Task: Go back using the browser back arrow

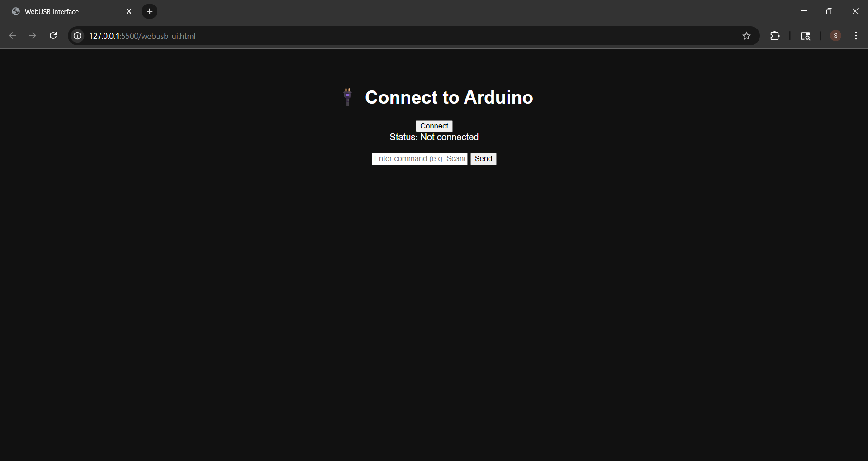Action: (13, 36)
